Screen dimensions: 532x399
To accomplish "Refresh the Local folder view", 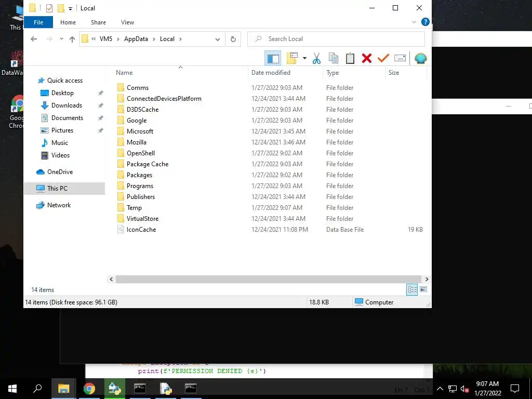I will tap(233, 39).
